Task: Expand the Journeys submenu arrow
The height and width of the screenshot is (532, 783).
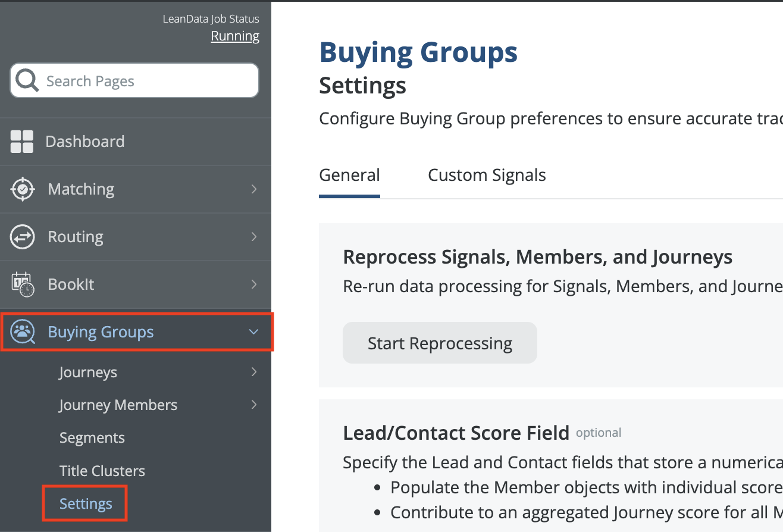Action: tap(254, 373)
